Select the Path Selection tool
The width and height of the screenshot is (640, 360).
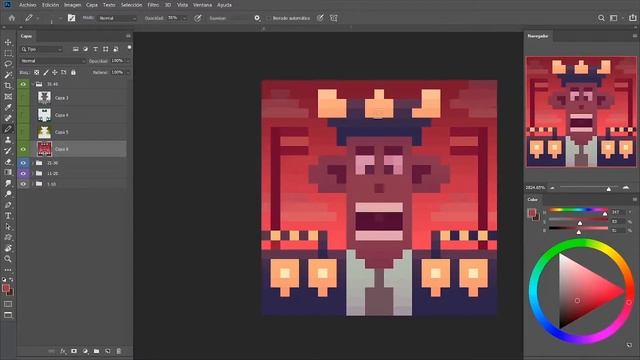click(x=8, y=226)
